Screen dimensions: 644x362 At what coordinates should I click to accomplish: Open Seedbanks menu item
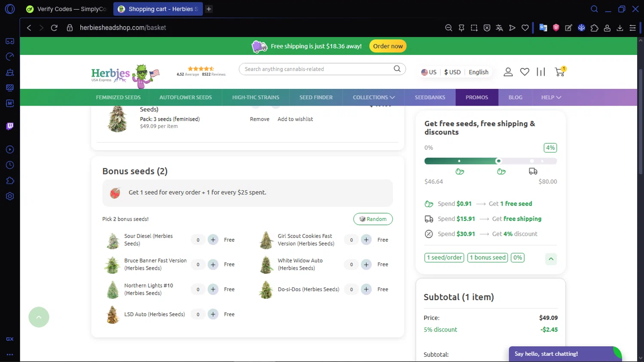(430, 97)
